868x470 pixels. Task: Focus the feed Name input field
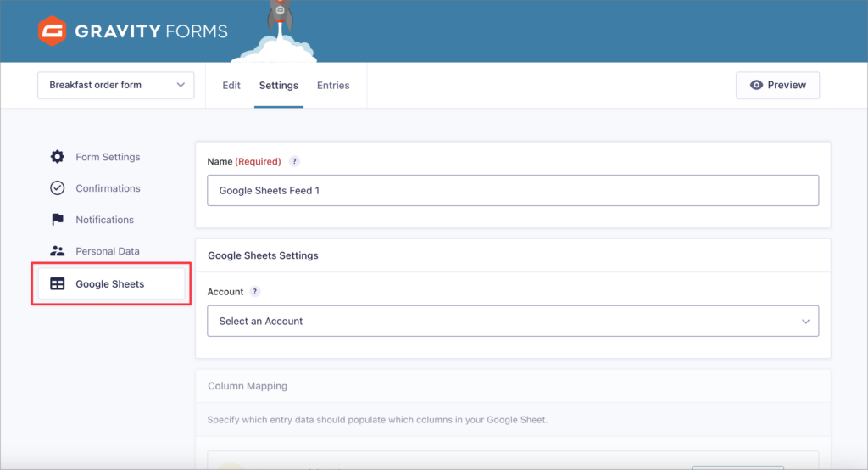tap(513, 190)
